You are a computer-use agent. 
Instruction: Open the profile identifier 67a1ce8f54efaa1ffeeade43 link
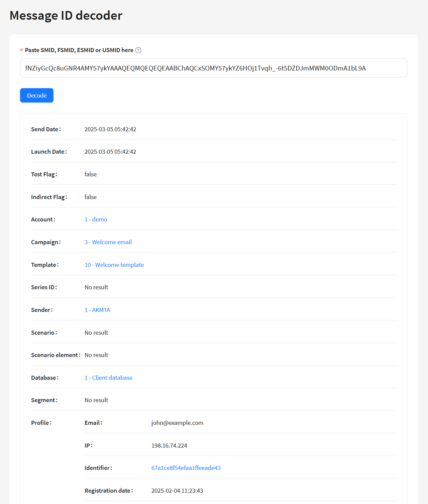click(x=186, y=468)
